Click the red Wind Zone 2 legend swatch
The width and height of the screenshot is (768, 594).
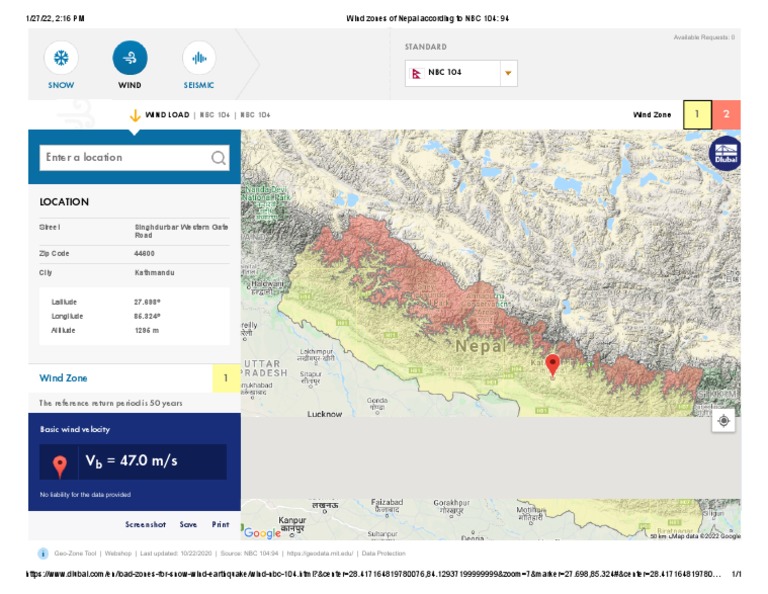click(727, 115)
